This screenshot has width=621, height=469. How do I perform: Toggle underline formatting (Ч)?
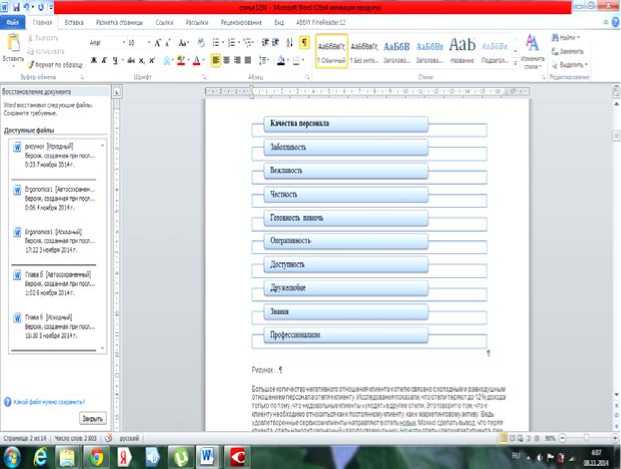pyautogui.click(x=115, y=60)
